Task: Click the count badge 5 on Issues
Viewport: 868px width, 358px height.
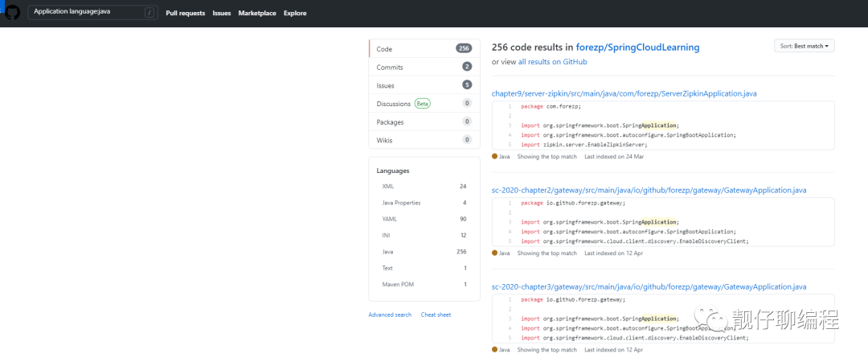Action: coord(467,85)
